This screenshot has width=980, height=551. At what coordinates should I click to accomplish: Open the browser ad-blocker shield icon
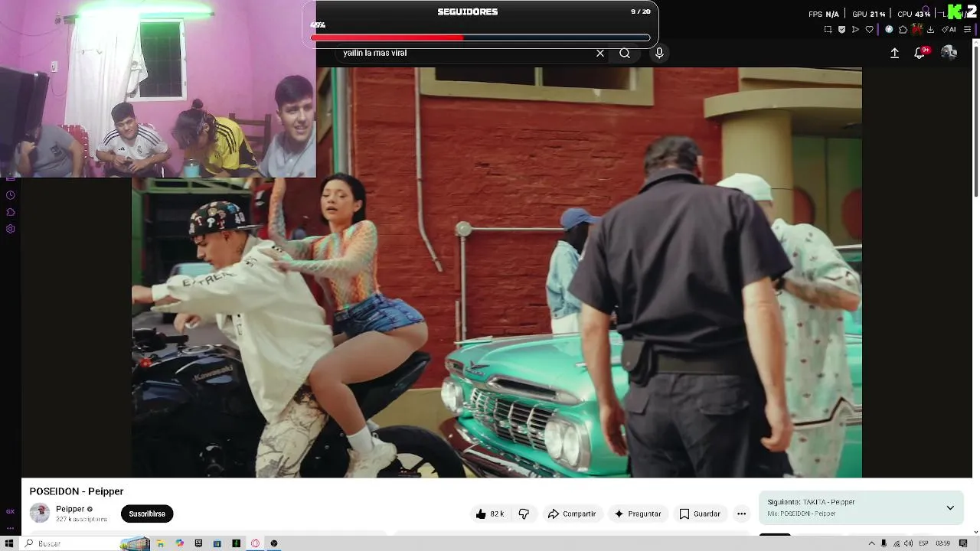coord(841,30)
